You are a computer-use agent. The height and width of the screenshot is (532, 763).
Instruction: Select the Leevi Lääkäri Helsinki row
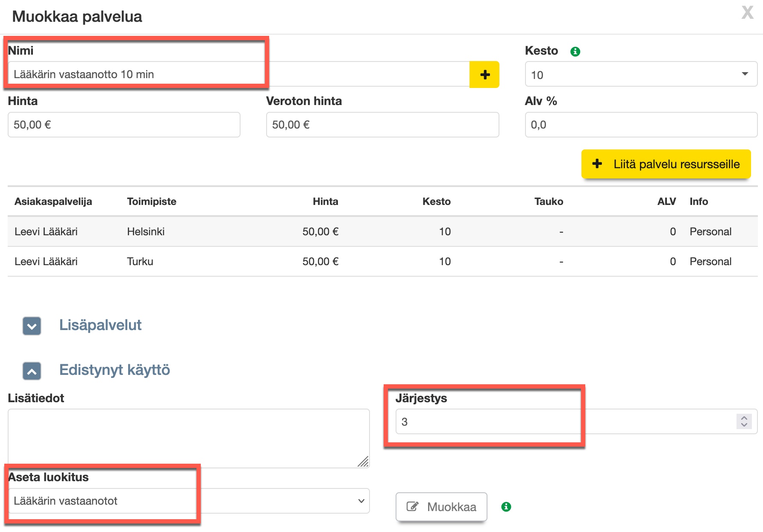pos(382,231)
